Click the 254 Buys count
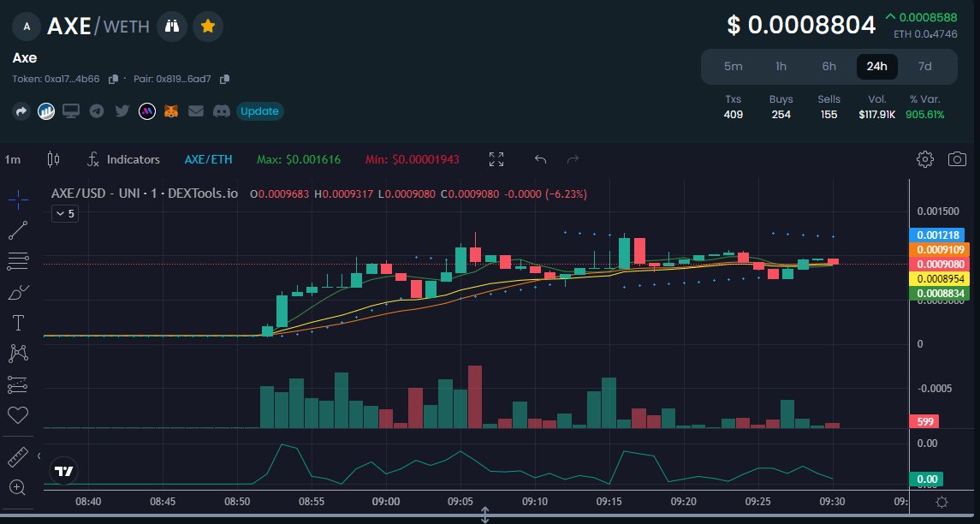The image size is (980, 524). point(781,115)
